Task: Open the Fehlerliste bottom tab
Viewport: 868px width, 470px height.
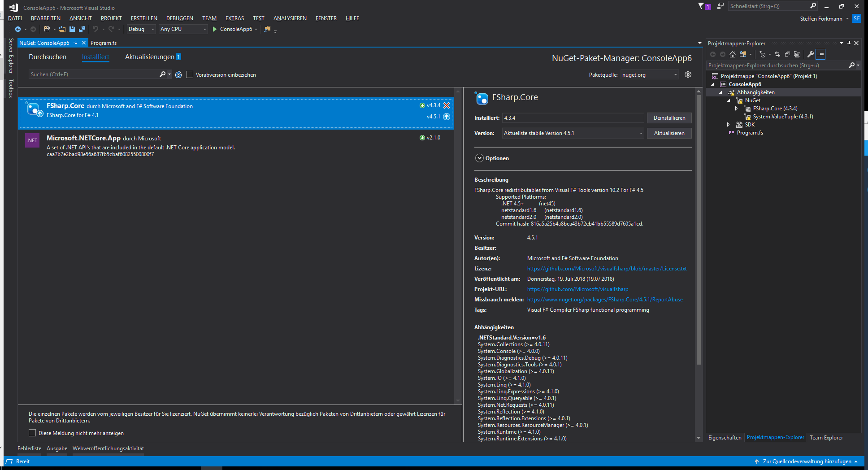Action: pos(29,448)
